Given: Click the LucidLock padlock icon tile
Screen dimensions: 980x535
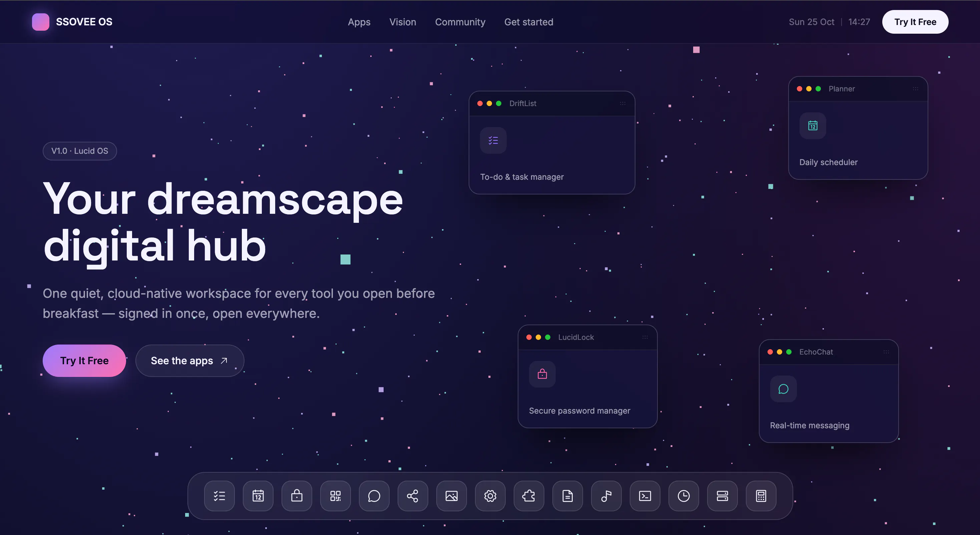Looking at the screenshot, I should pyautogui.click(x=542, y=374).
